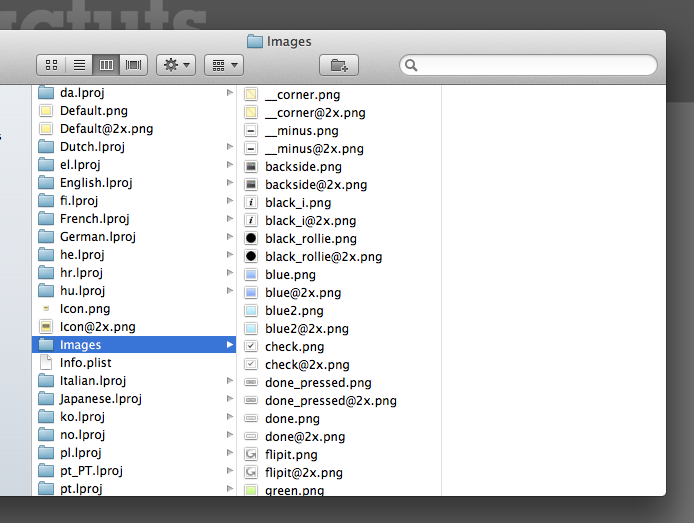Click the __minus.png file icon

coord(251,131)
